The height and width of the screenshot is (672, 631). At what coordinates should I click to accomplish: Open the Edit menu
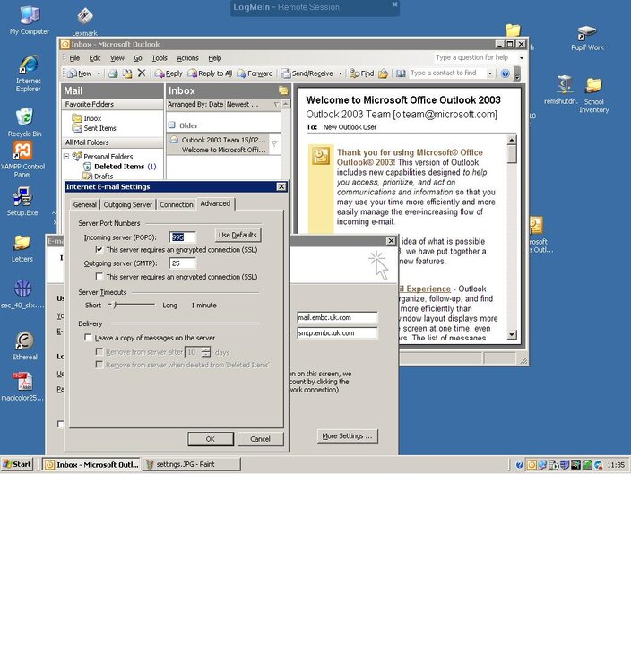94,58
